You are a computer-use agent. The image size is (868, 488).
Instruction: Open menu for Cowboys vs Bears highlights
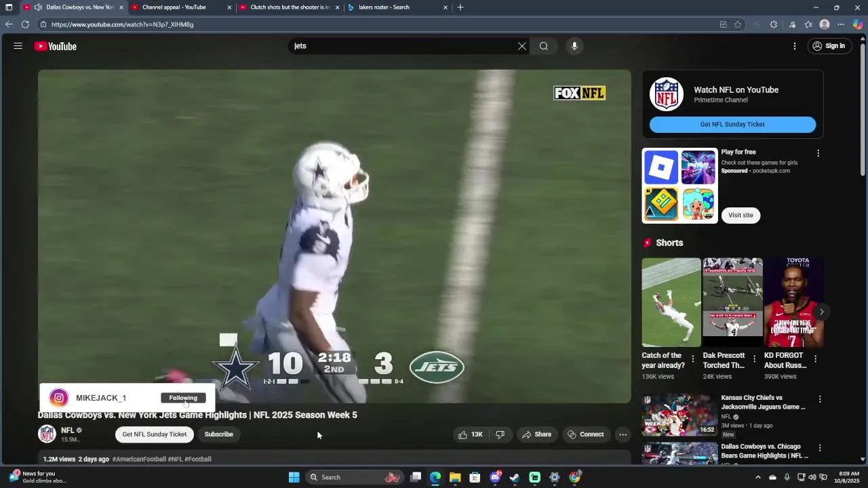tap(820, 448)
